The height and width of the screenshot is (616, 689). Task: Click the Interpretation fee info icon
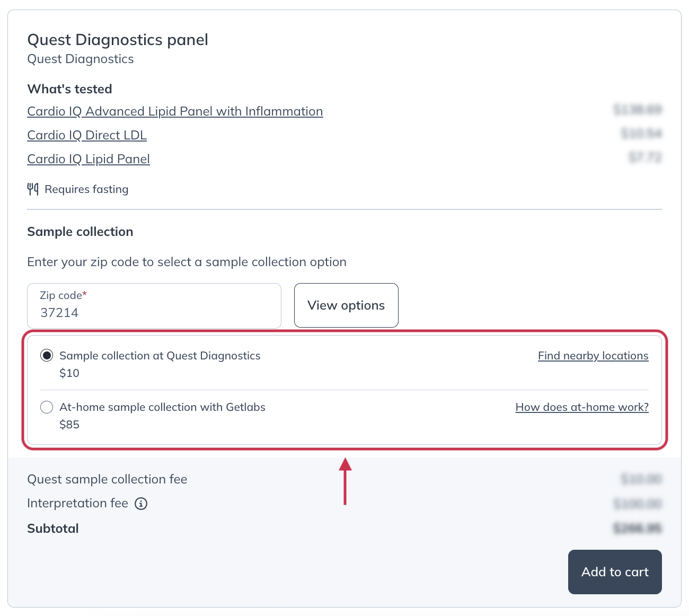141,504
